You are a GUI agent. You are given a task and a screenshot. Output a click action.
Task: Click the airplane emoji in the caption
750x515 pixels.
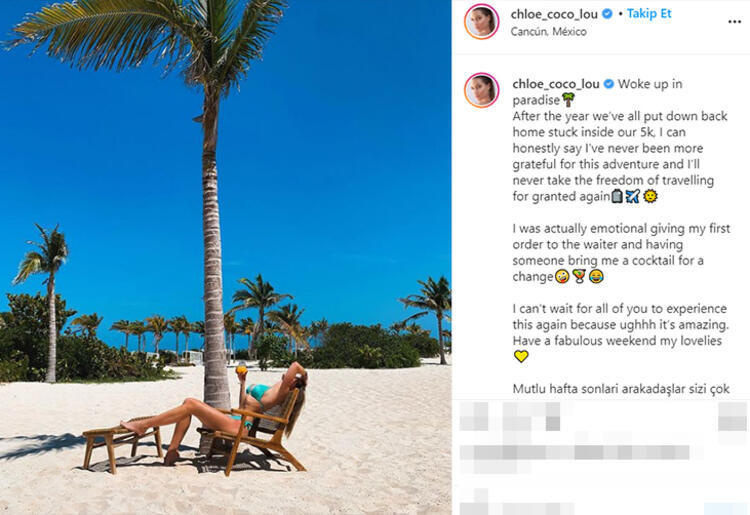pyautogui.click(x=632, y=196)
